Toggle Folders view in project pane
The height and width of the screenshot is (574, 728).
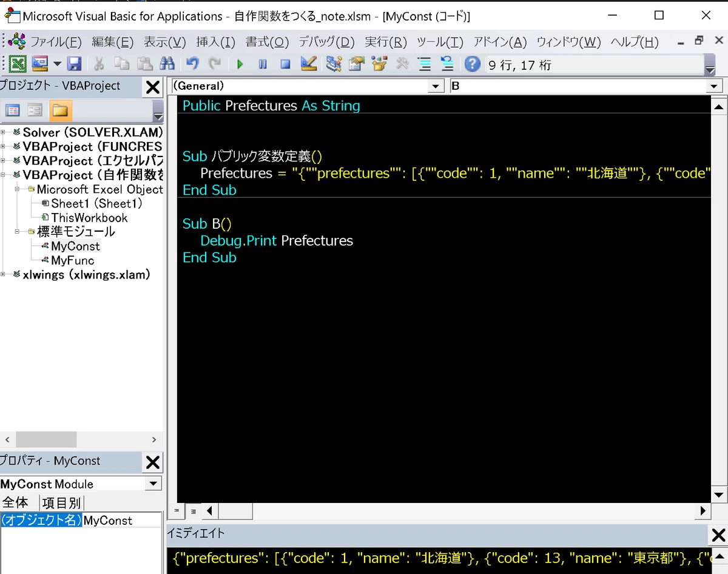[x=61, y=110]
